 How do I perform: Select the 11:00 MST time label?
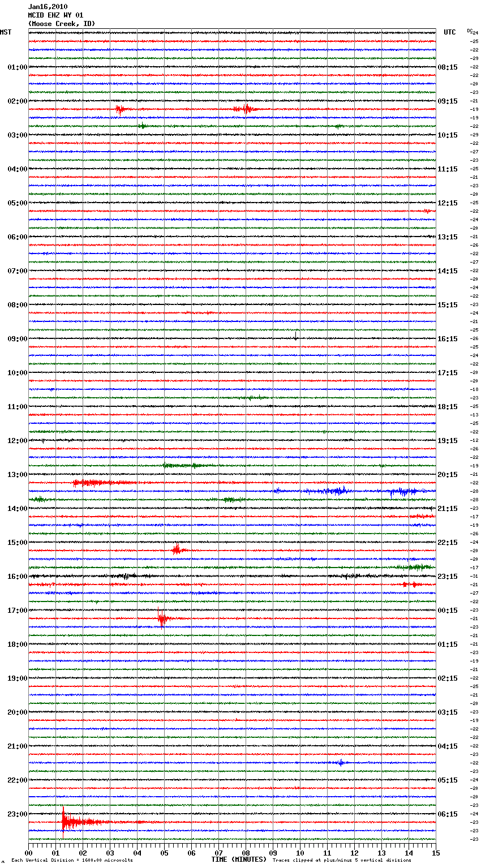pyautogui.click(x=18, y=407)
